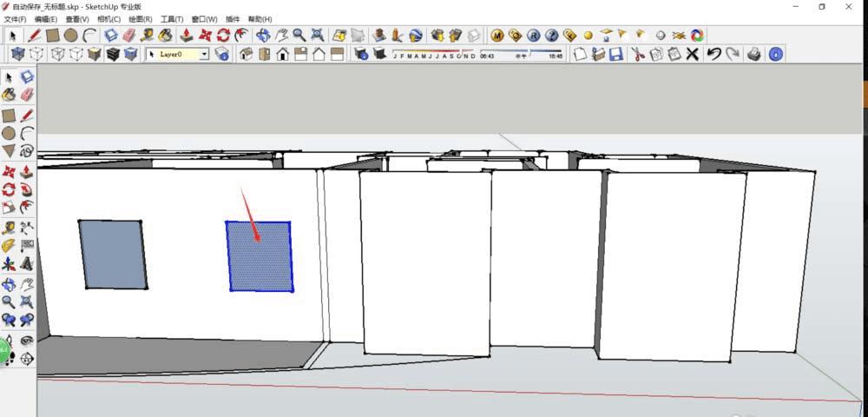Viewport: 868px width, 417px height.
Task: Open Model Info blue icon
Action: [776, 54]
